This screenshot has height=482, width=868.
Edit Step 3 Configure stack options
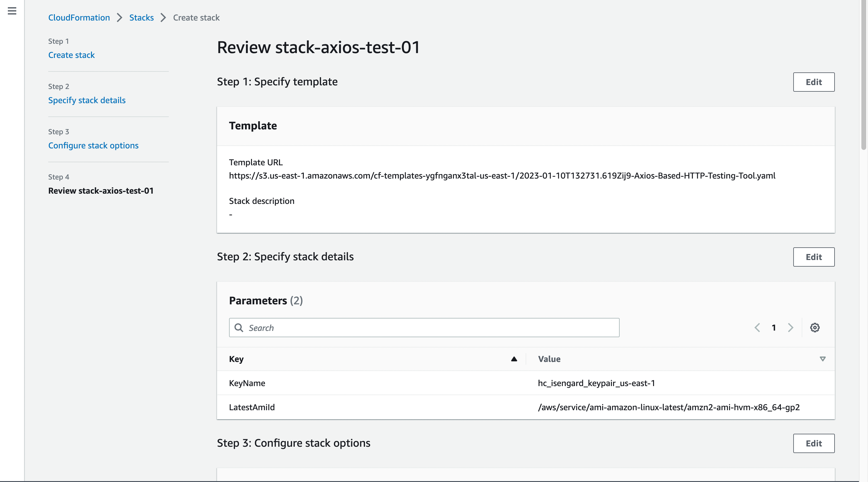click(814, 443)
